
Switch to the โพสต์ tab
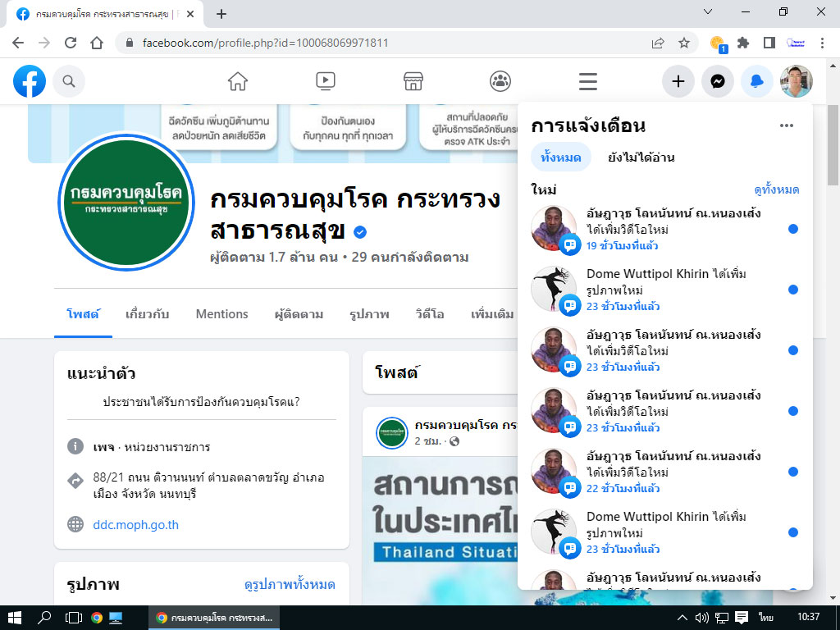click(83, 314)
